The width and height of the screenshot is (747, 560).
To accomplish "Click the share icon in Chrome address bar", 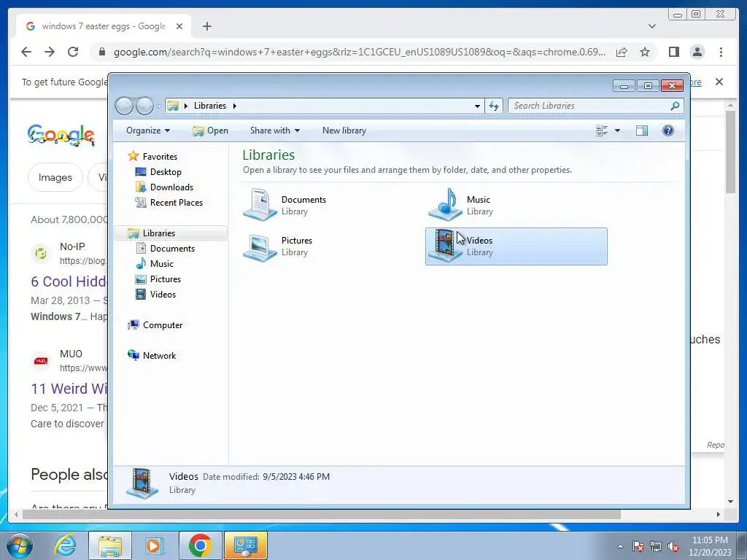I will (x=622, y=52).
